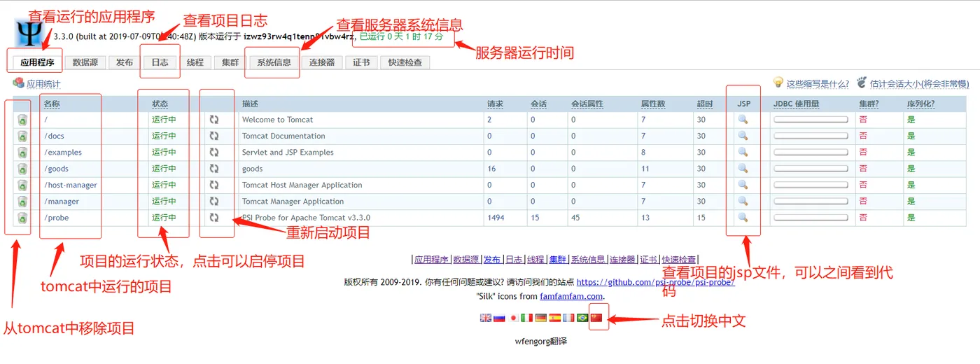Click 估计会话大小 link
Screen dimensions: 980x364
[920, 84]
